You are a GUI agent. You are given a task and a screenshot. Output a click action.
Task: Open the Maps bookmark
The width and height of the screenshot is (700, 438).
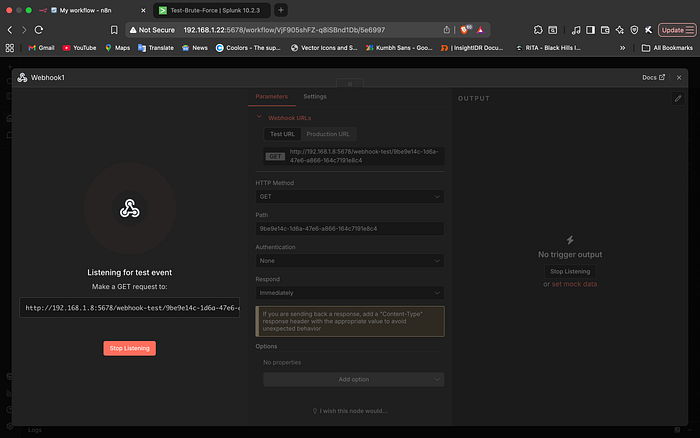117,48
